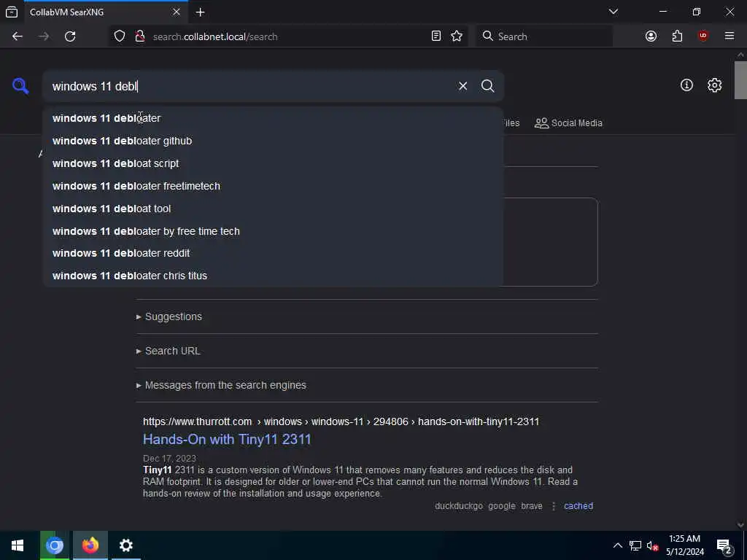This screenshot has height=560, width=747.
Task: Clear the search query with X icon
Action: [462, 86]
